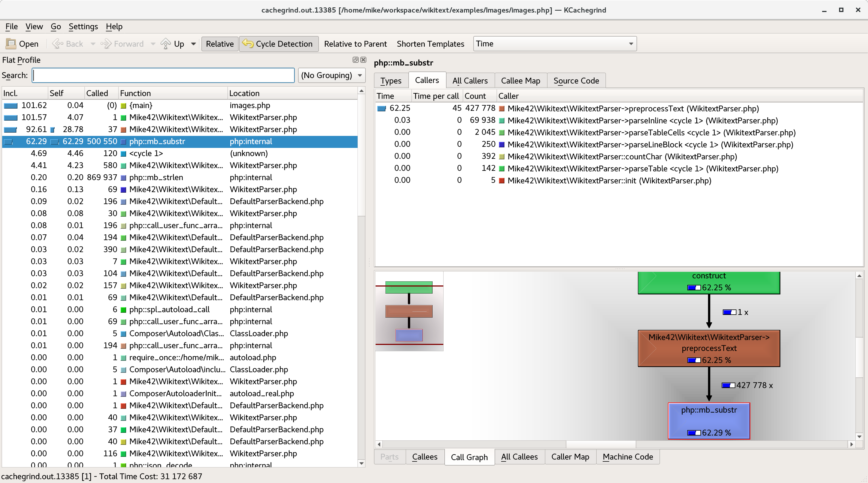Viewport: 868px width, 483px height.
Task: Select the php::mb_substr call graph node
Action: (x=709, y=421)
